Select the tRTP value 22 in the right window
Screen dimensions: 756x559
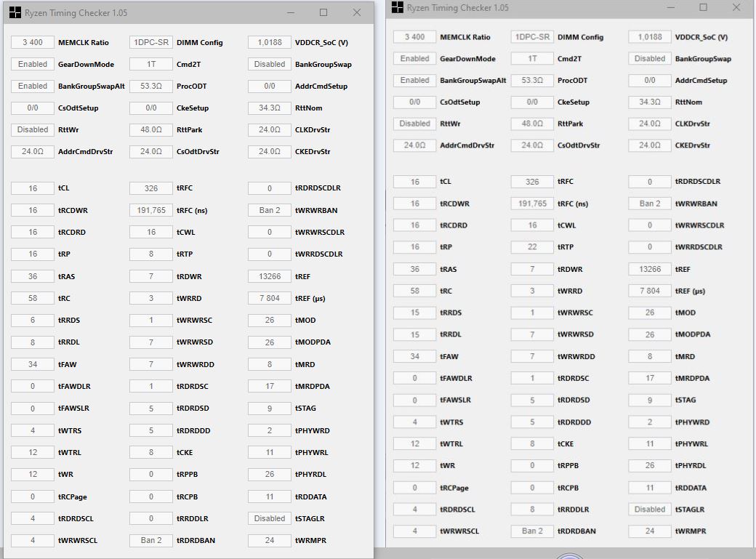coord(532,246)
